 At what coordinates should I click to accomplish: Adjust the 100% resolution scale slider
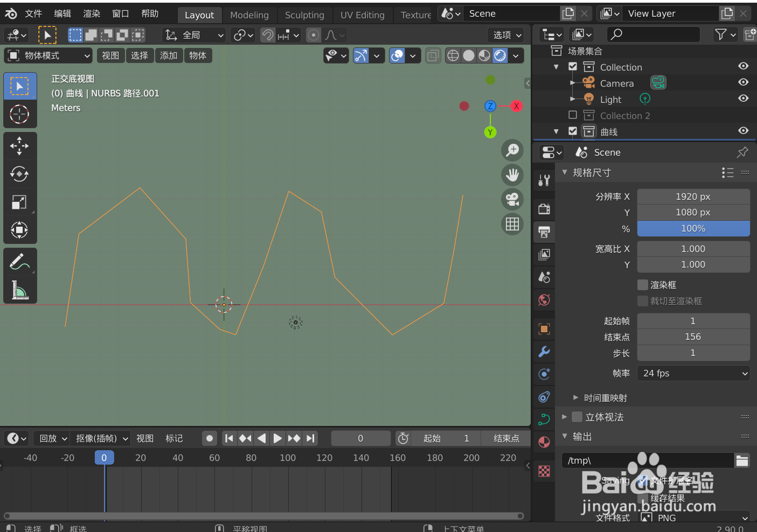point(693,228)
